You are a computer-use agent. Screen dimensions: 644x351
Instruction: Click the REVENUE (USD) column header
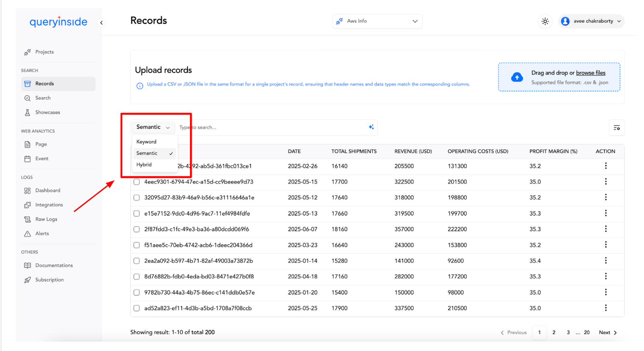click(413, 152)
